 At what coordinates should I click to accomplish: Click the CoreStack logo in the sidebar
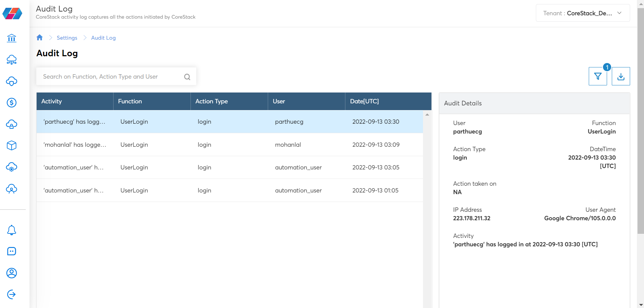click(12, 14)
